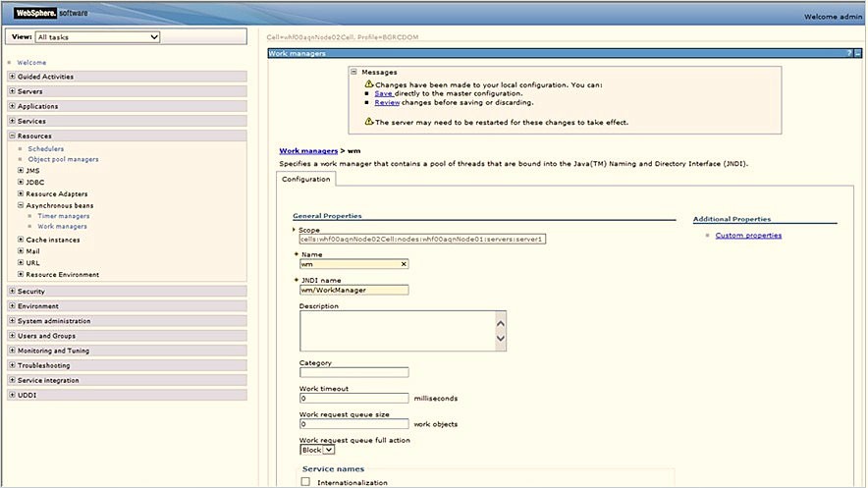Expand the Troubleshooting section
Viewport: 868px width, 488px height.
(x=12, y=365)
